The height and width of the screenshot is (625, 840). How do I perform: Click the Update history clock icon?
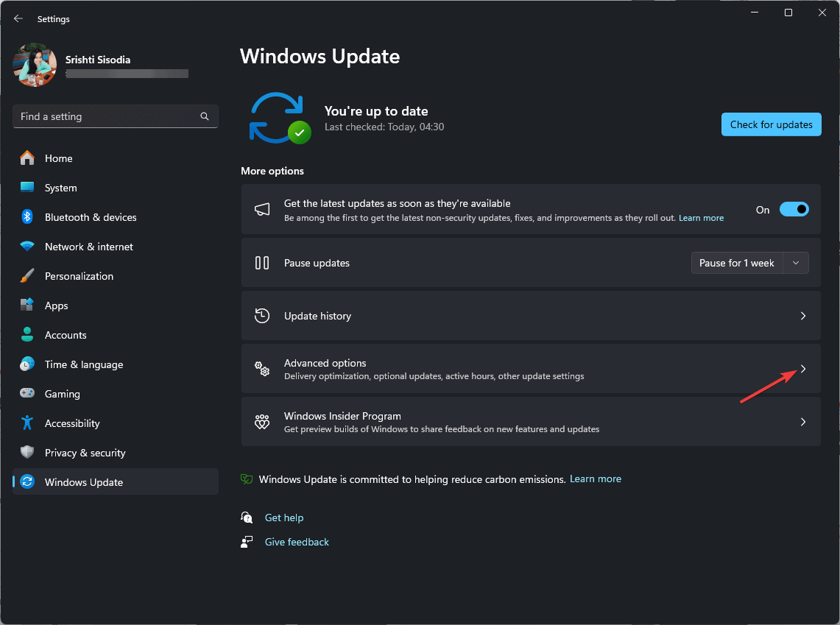[262, 316]
